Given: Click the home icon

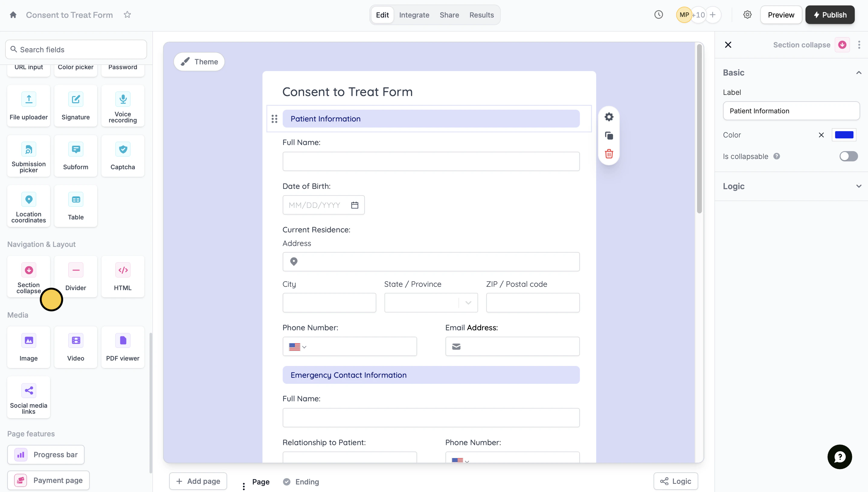Looking at the screenshot, I should point(13,15).
